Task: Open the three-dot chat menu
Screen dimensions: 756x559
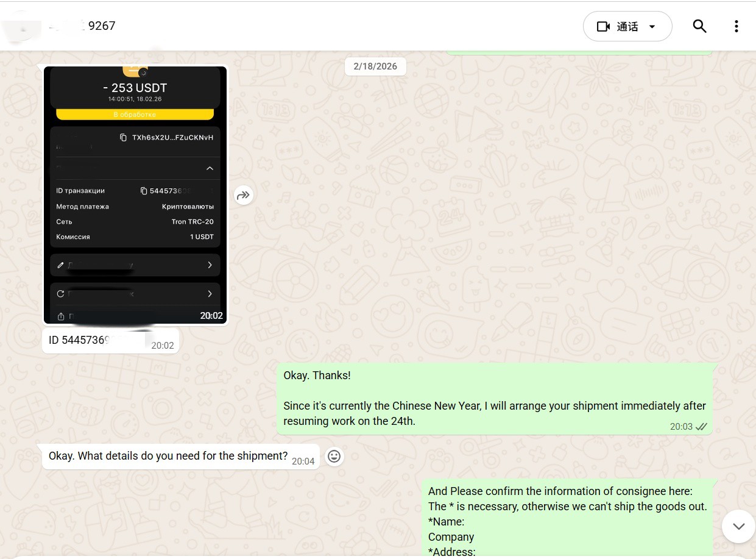Action: (736, 26)
